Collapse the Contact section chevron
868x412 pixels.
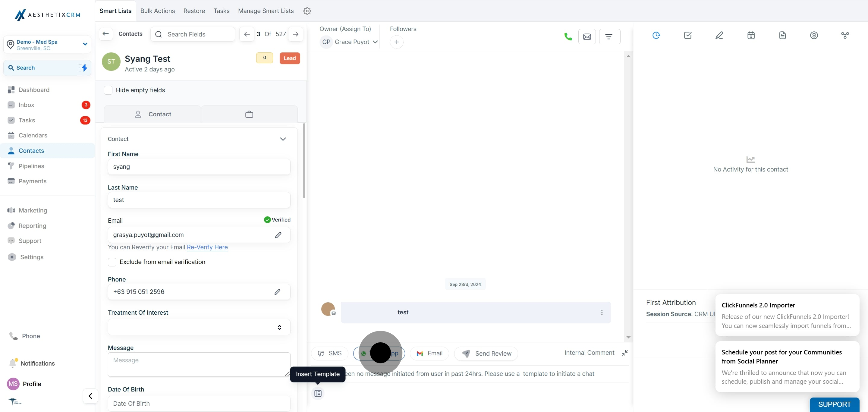[283, 139]
